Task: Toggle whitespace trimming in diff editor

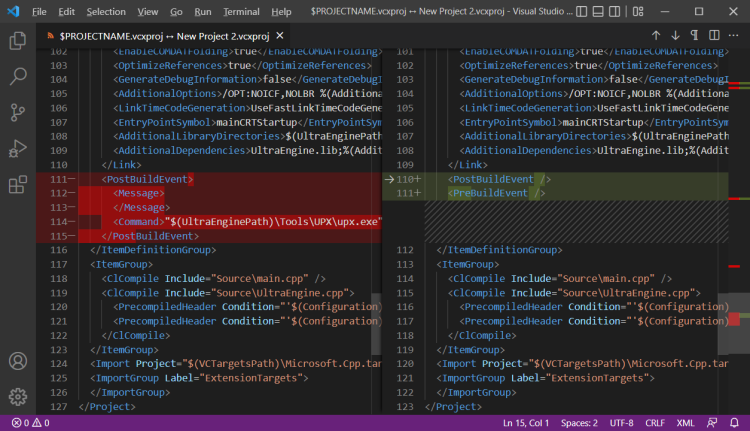Action: (696, 35)
